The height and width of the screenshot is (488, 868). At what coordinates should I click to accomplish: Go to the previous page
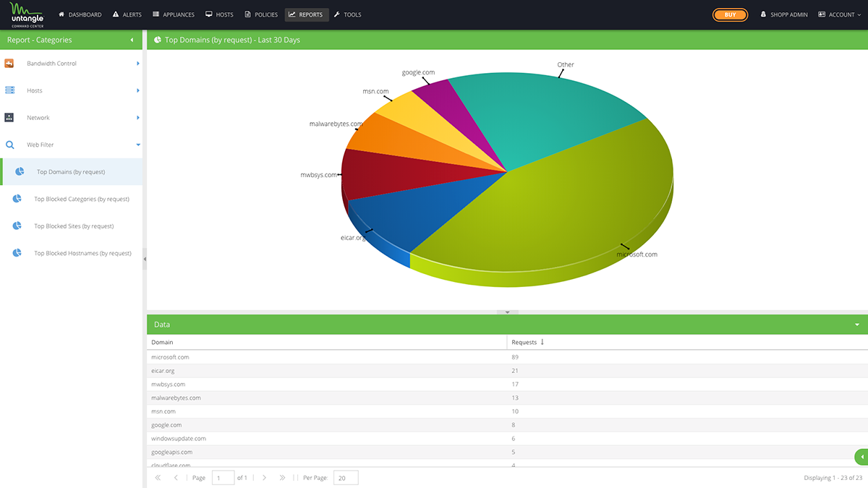(x=176, y=478)
